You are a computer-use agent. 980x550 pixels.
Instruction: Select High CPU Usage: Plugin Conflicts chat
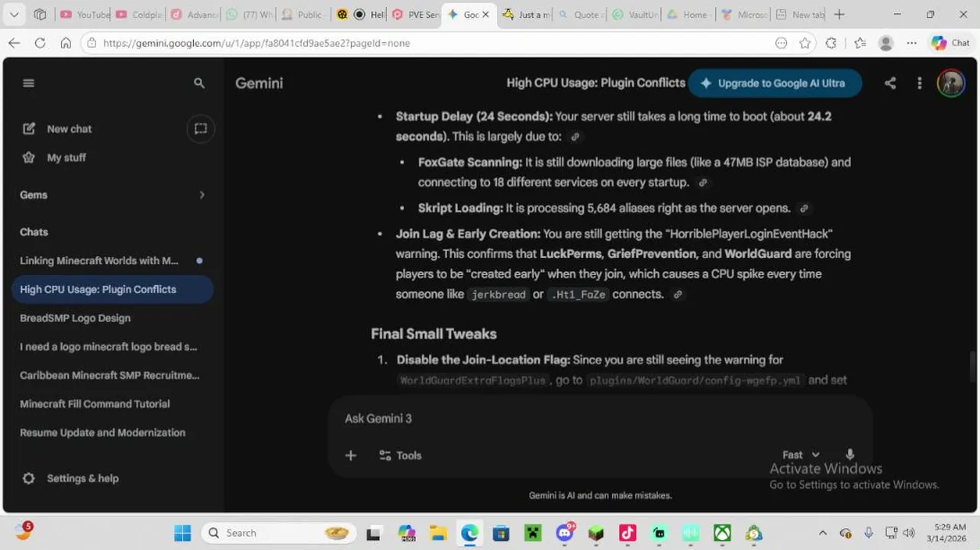click(112, 290)
